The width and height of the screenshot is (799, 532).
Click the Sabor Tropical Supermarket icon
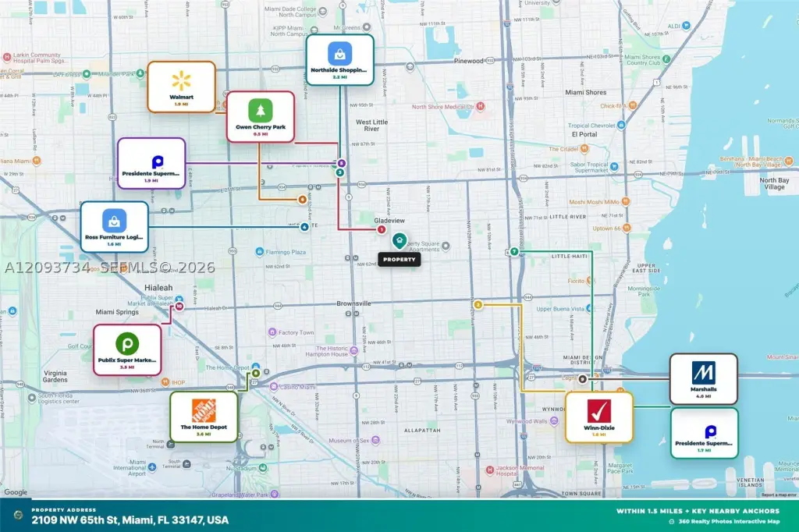614,167
